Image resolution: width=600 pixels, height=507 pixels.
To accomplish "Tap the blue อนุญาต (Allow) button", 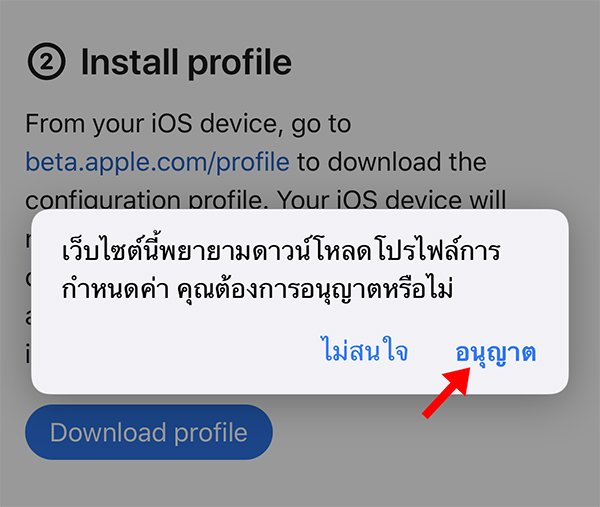I will click(496, 353).
